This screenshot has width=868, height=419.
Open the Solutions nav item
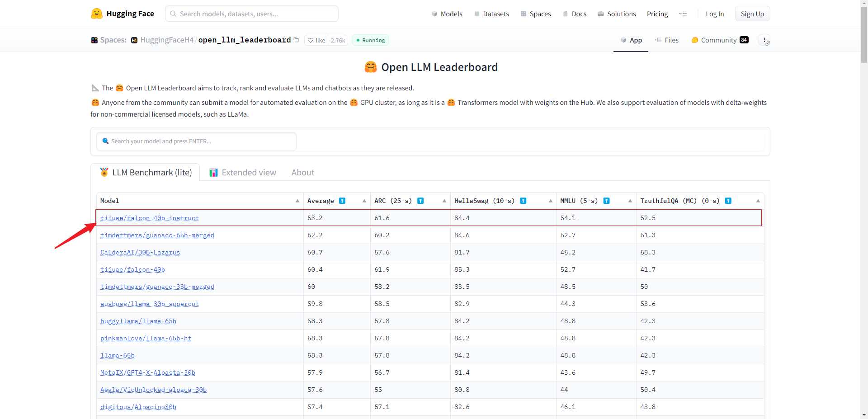pyautogui.click(x=617, y=14)
